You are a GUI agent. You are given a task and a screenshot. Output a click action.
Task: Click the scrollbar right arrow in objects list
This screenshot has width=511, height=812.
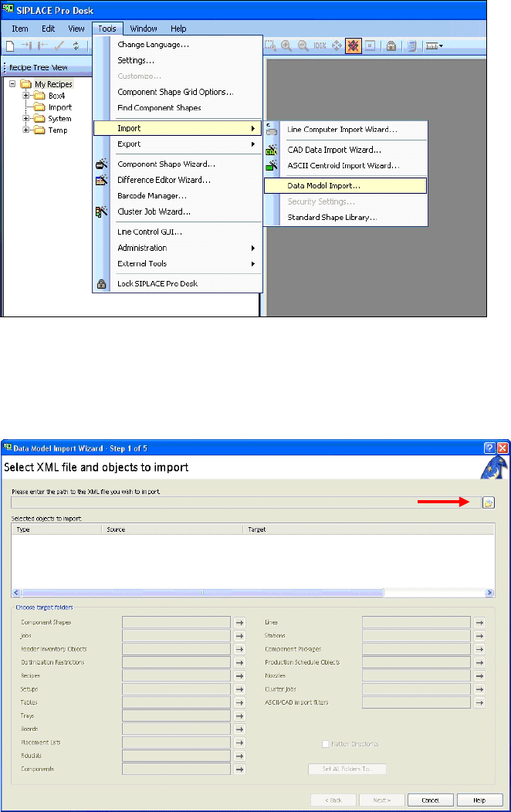point(489,593)
